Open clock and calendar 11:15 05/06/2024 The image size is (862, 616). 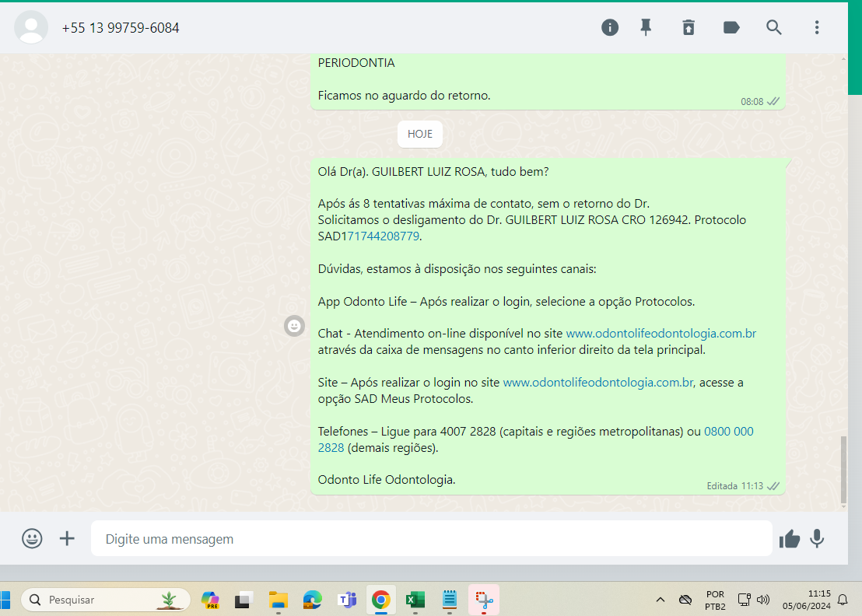807,600
